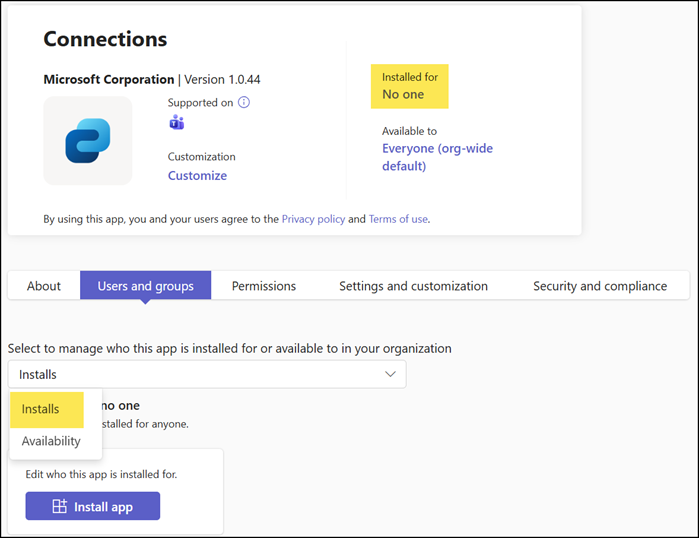The width and height of the screenshot is (700, 538).
Task: Open the Terms of use link
Action: click(x=398, y=219)
